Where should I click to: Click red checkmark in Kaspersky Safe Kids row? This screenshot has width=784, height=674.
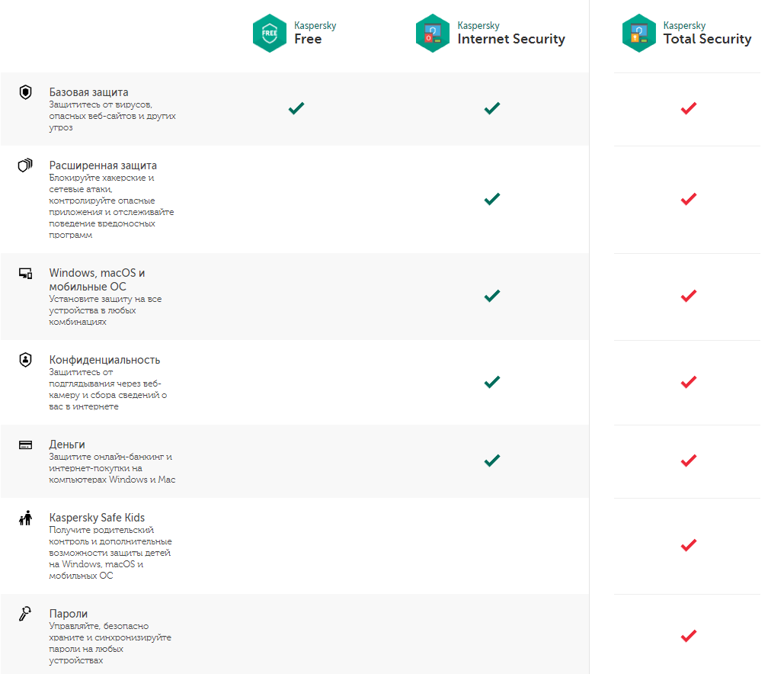pos(689,545)
